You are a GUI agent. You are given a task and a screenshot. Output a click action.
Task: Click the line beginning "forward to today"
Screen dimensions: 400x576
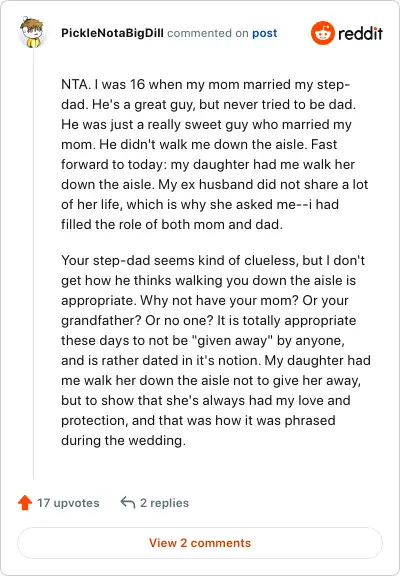tap(208, 164)
